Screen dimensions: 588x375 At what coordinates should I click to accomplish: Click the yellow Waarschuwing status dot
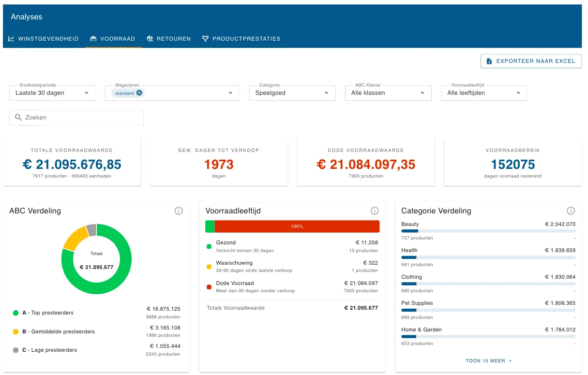[209, 267]
